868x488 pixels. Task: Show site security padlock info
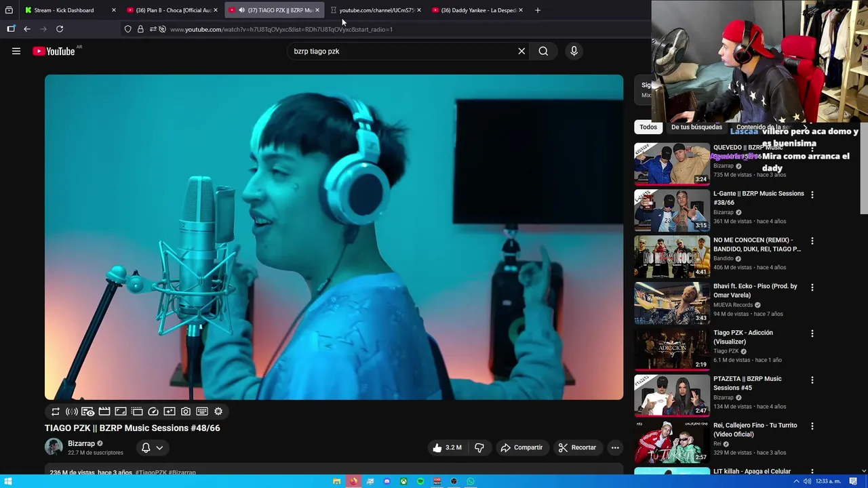click(x=140, y=29)
